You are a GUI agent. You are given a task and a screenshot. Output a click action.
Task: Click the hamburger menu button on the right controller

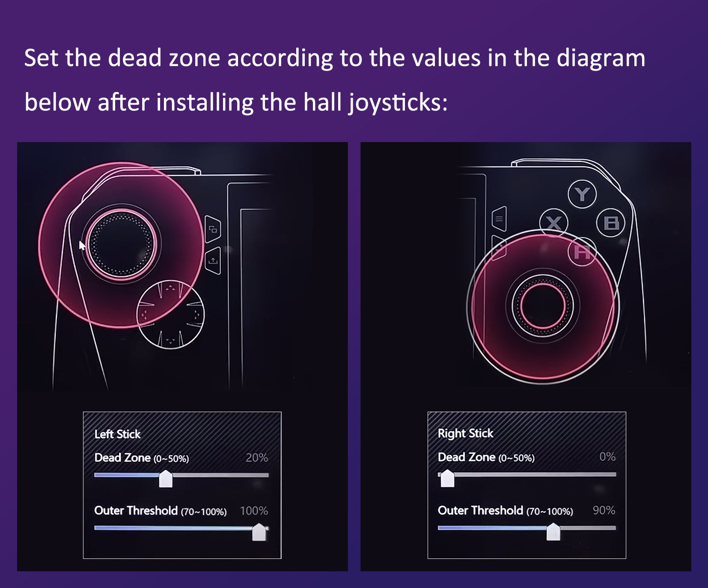[x=499, y=219]
